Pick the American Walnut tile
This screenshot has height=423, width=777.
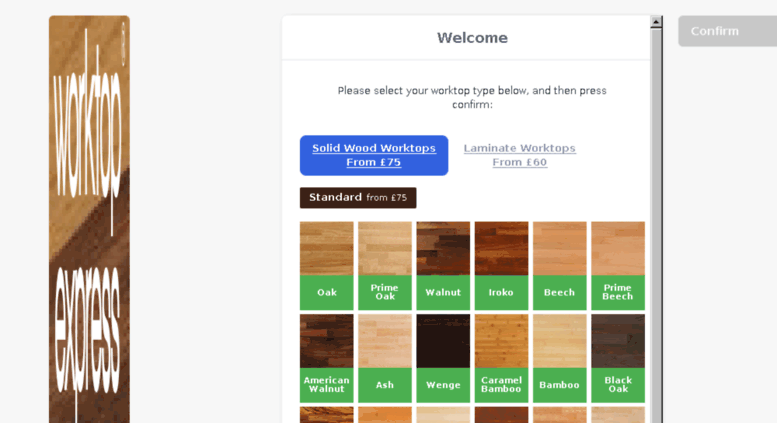click(327, 358)
